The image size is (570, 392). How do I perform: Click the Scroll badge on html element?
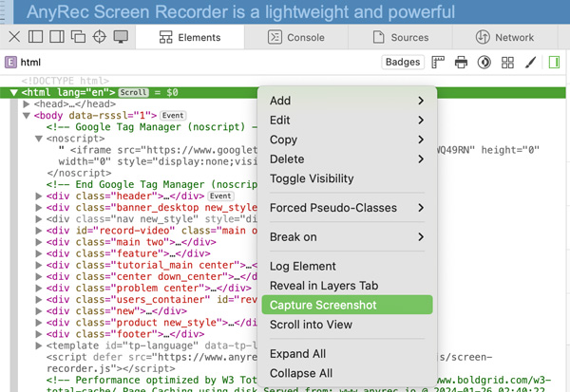pyautogui.click(x=133, y=92)
